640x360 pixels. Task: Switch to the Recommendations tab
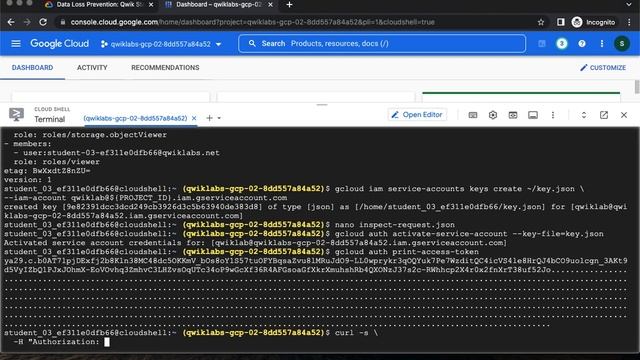tap(165, 68)
